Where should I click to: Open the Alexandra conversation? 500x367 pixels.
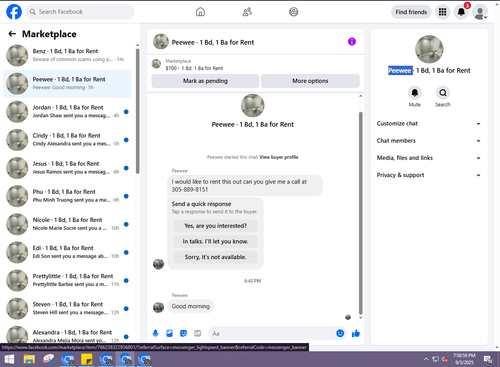[67, 335]
